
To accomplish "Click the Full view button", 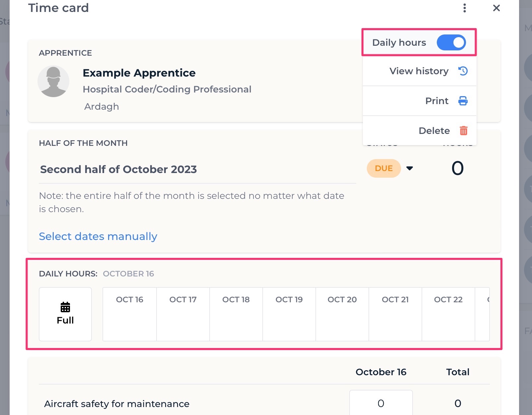I will pyautogui.click(x=65, y=314).
